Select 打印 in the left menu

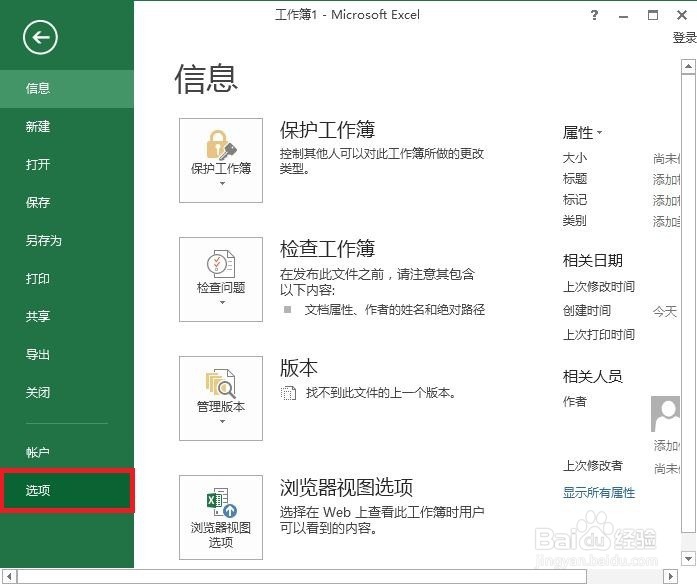[67, 278]
